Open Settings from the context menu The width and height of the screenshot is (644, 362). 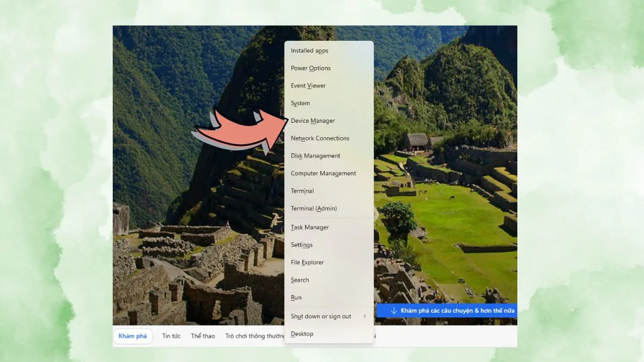[x=302, y=245]
